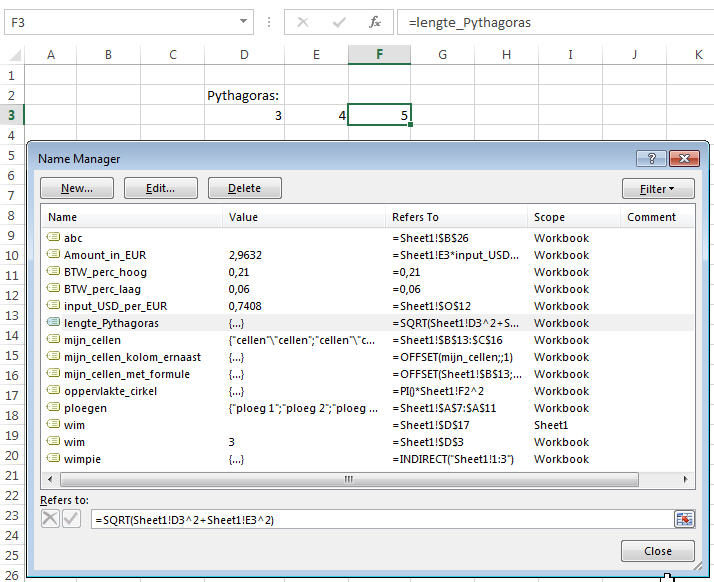Open the Name Manager help question mark
This screenshot has width=714, height=582.
[x=651, y=158]
